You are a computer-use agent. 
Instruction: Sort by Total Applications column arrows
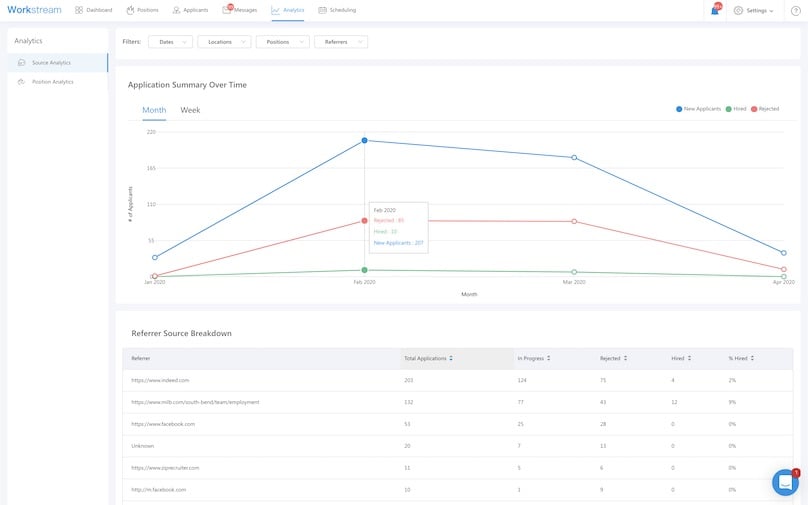(451, 358)
